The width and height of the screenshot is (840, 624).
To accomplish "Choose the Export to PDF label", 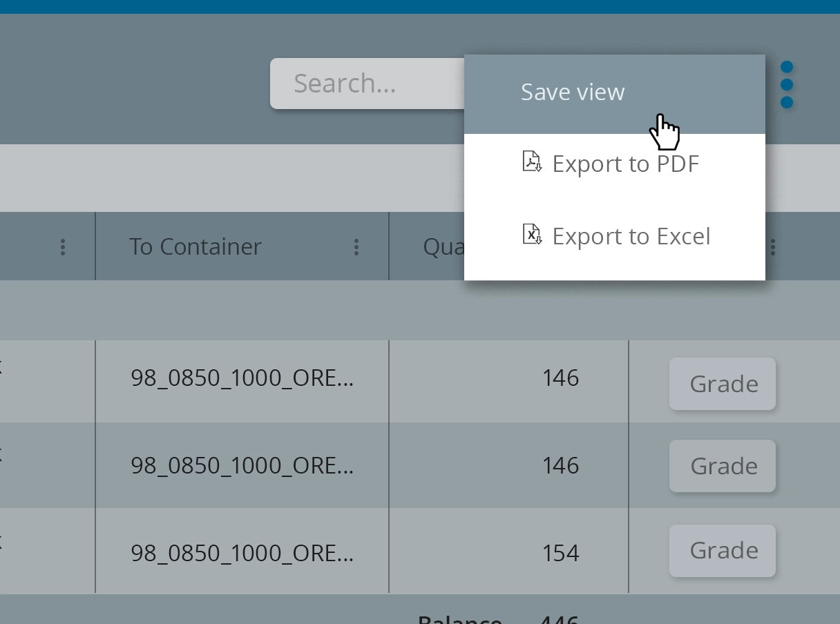I will (x=626, y=164).
